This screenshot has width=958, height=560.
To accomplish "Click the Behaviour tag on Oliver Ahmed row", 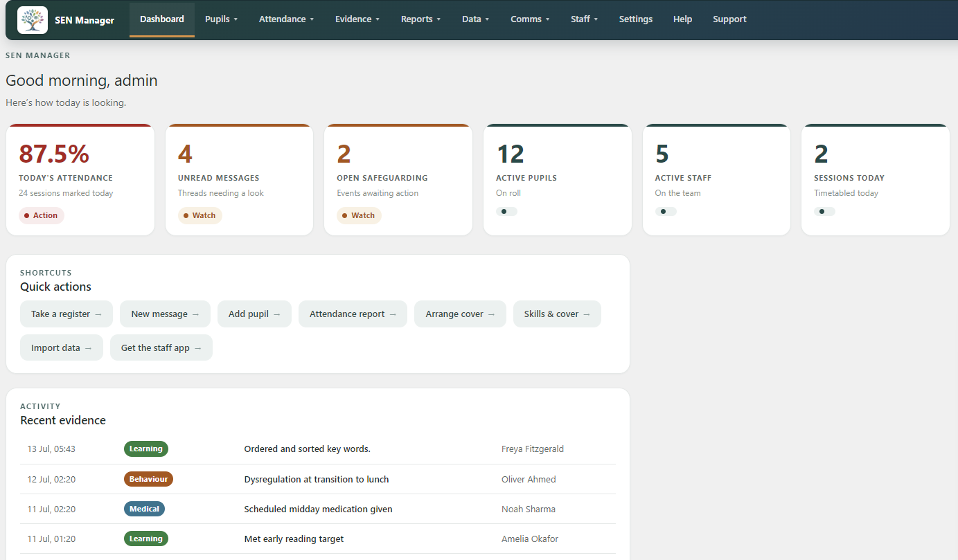I will pos(148,479).
